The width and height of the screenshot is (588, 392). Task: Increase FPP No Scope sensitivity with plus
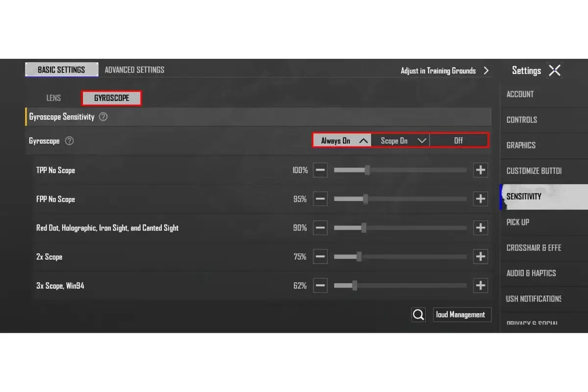(480, 199)
